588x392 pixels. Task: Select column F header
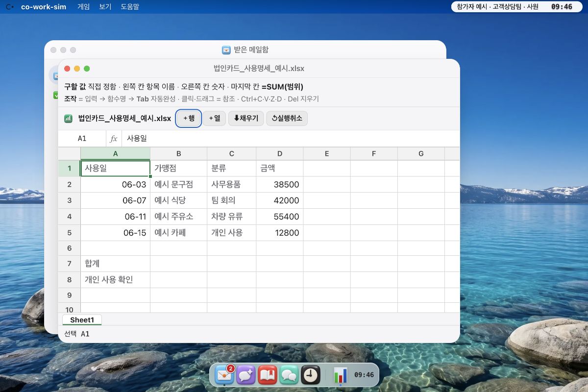(374, 153)
